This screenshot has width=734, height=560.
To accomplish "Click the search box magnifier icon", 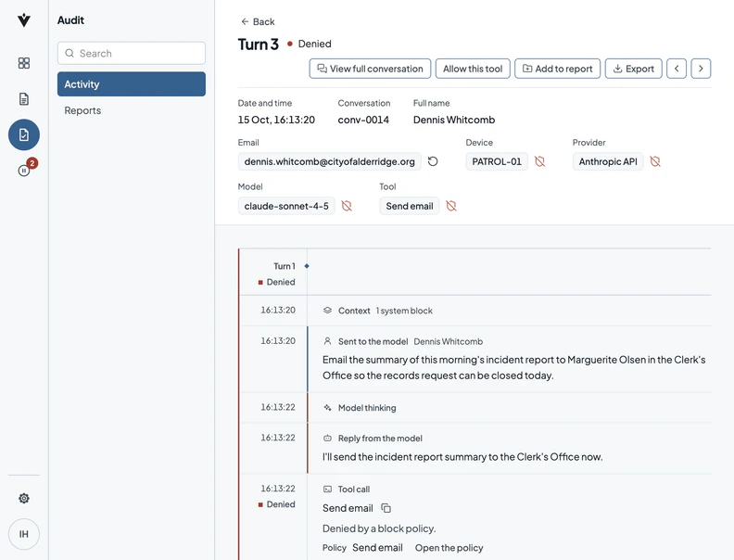I will (70, 54).
